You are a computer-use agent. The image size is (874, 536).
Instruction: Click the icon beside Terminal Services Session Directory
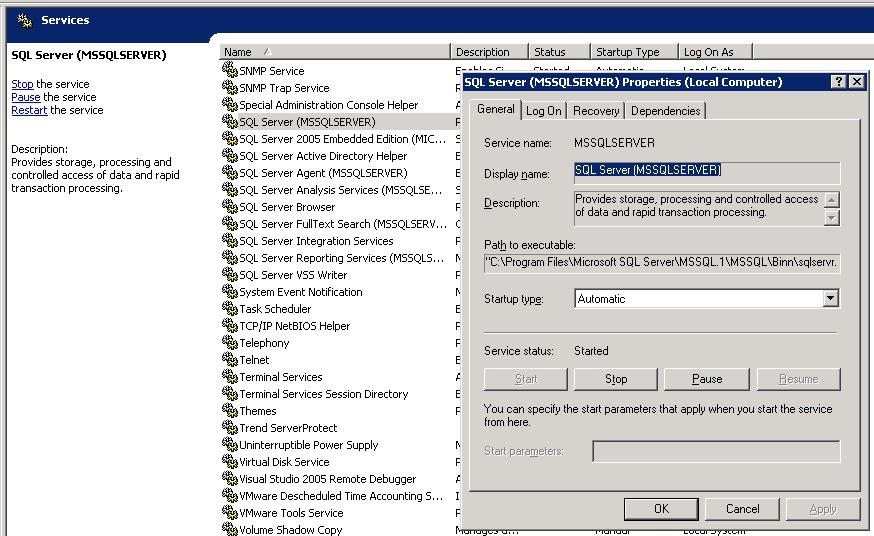(230, 393)
